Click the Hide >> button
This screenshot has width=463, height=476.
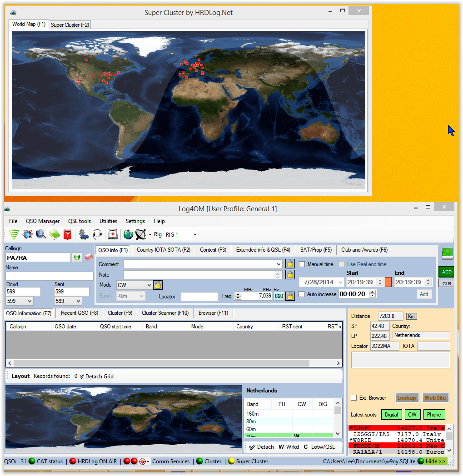tap(435, 461)
